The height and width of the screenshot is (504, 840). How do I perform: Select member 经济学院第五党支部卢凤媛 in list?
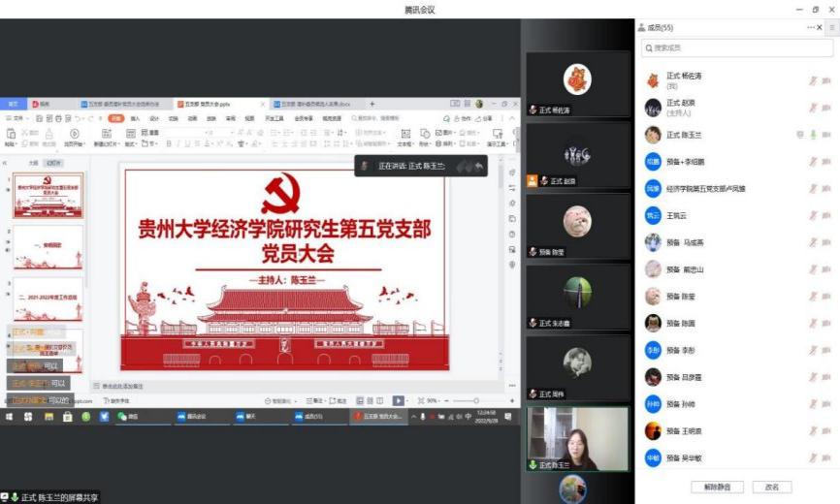click(737, 188)
